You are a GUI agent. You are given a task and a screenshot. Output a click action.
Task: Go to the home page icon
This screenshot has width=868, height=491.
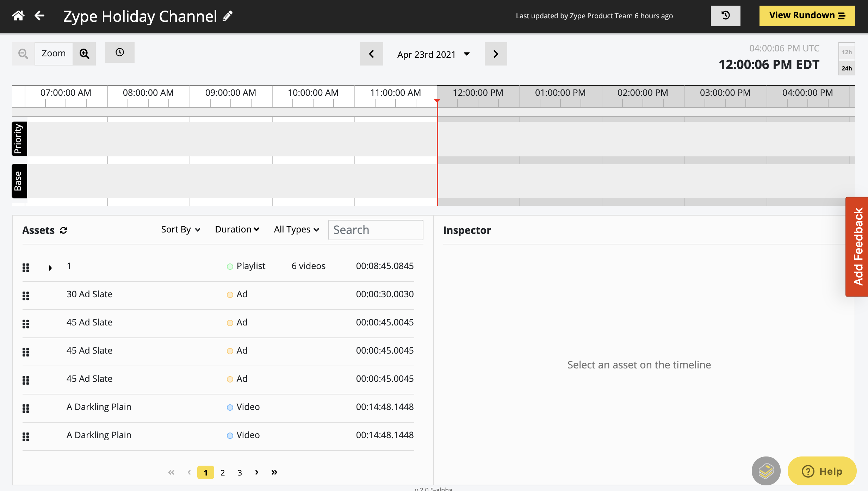[18, 16]
